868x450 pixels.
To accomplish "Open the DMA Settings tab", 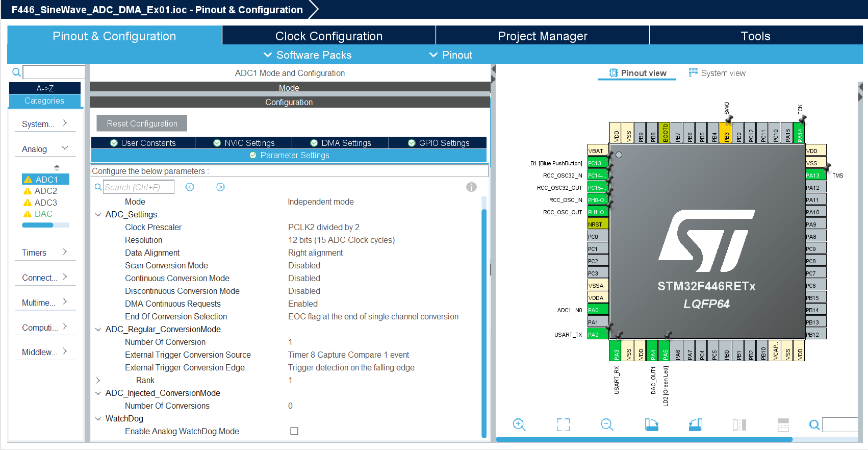I will [x=341, y=143].
